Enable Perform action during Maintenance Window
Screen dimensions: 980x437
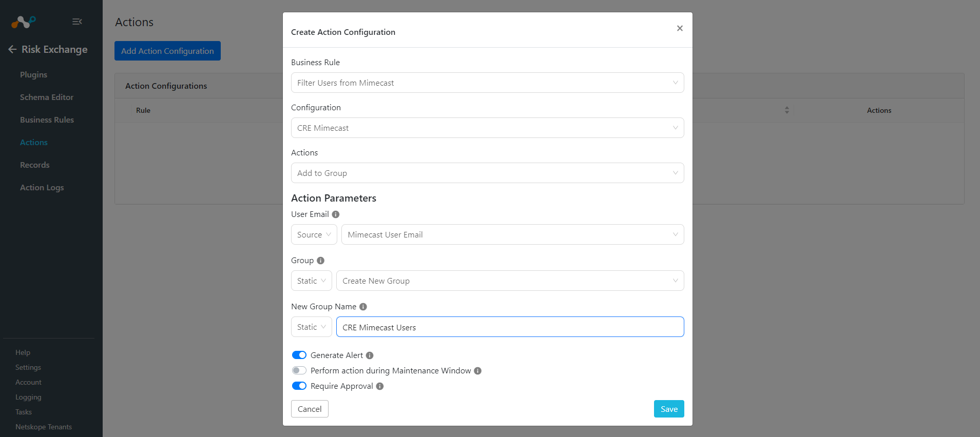point(299,370)
